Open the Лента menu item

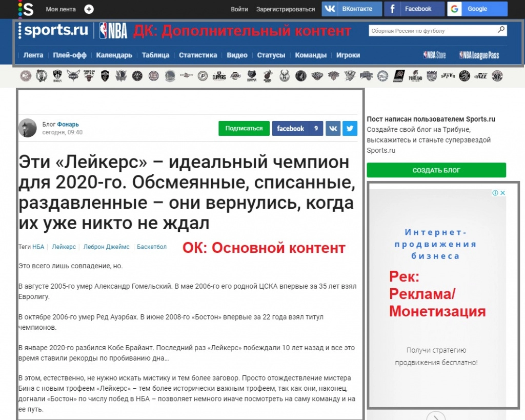pos(33,55)
